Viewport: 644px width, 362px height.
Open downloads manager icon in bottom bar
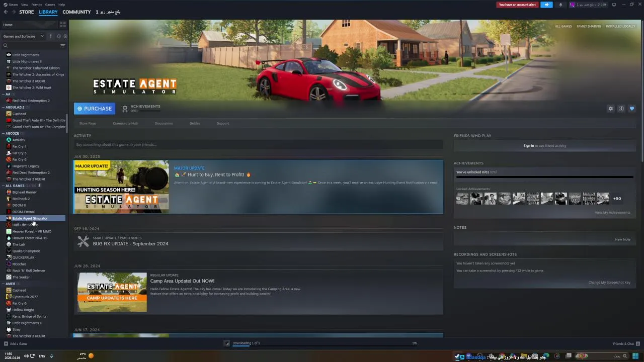[227, 343]
